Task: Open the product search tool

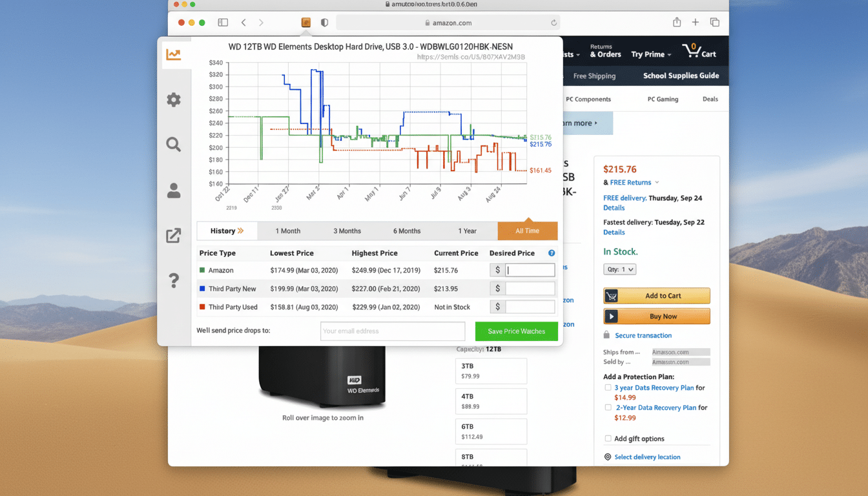Action: tap(174, 145)
